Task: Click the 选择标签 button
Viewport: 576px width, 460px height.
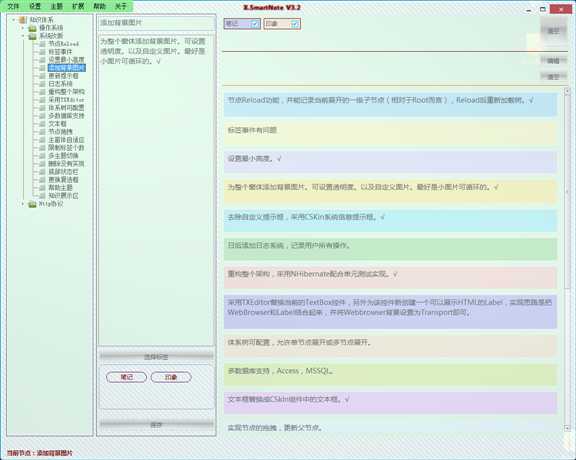Action: point(156,357)
